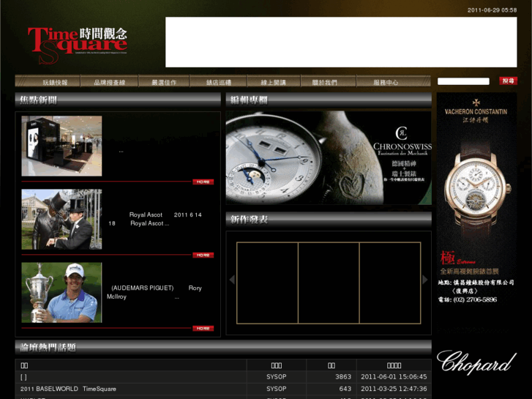Show next items in 新作發表 carousel

[x=424, y=280]
